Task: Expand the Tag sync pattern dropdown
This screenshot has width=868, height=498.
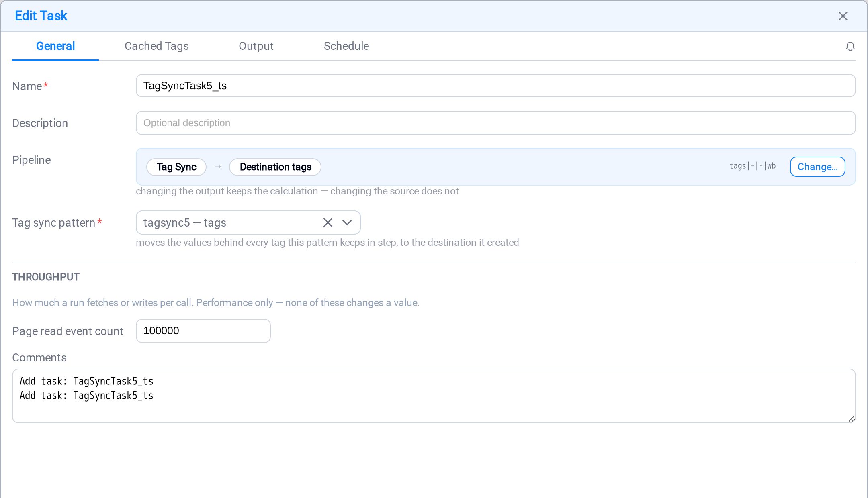Action: tap(347, 222)
